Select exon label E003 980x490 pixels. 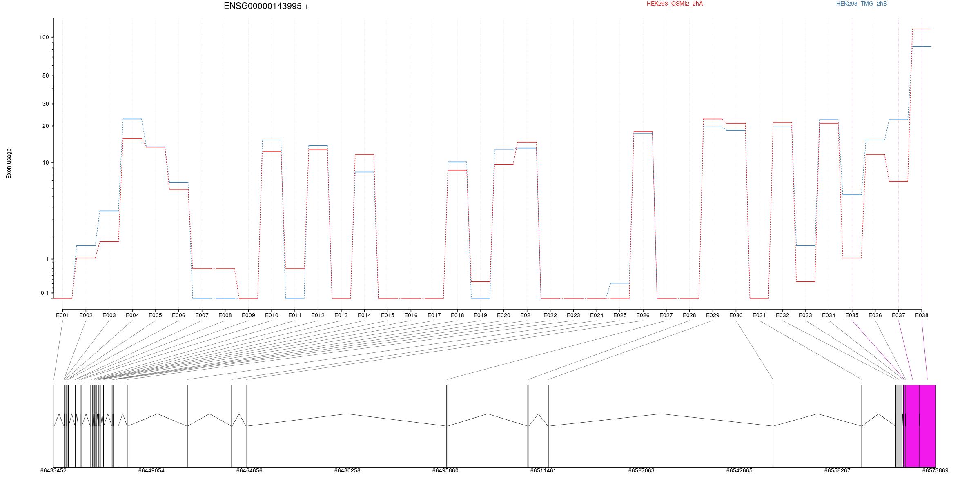[x=109, y=315]
